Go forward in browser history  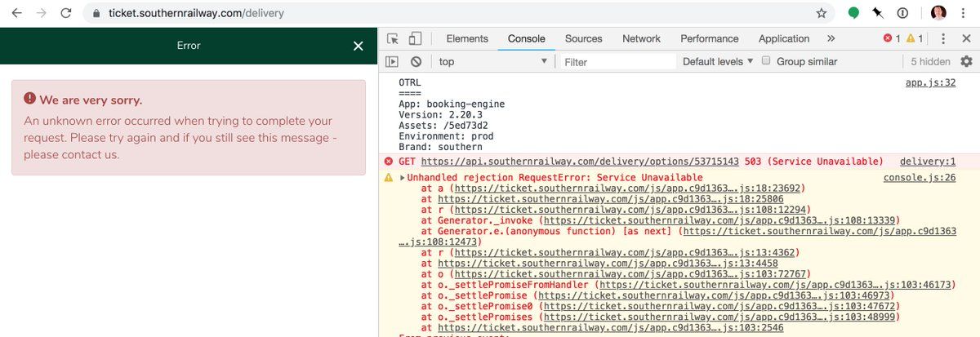click(41, 13)
